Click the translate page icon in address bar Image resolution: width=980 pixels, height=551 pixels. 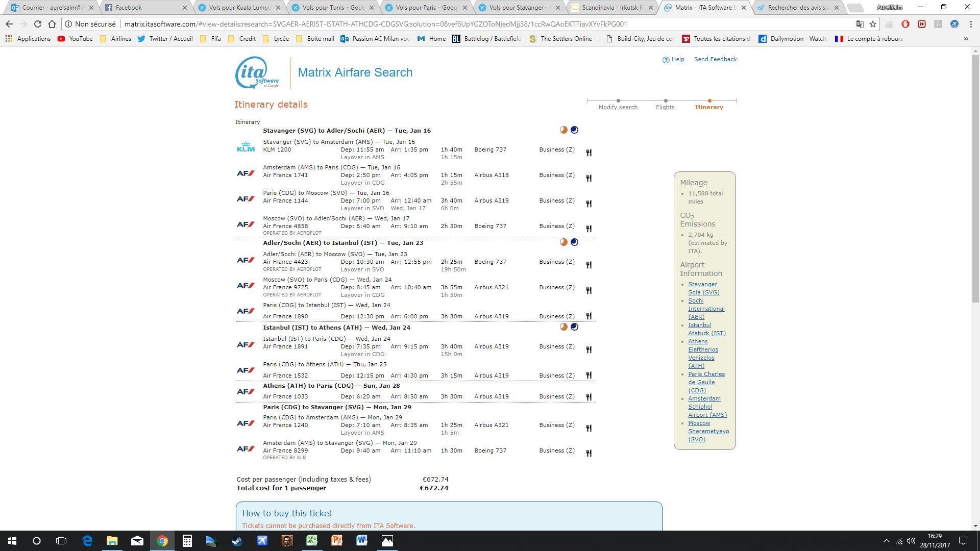(860, 24)
